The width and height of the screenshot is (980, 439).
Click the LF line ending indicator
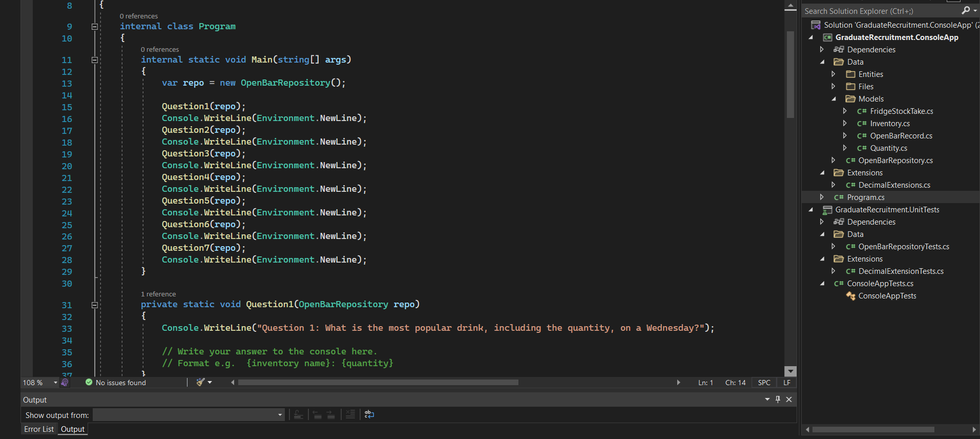click(787, 383)
